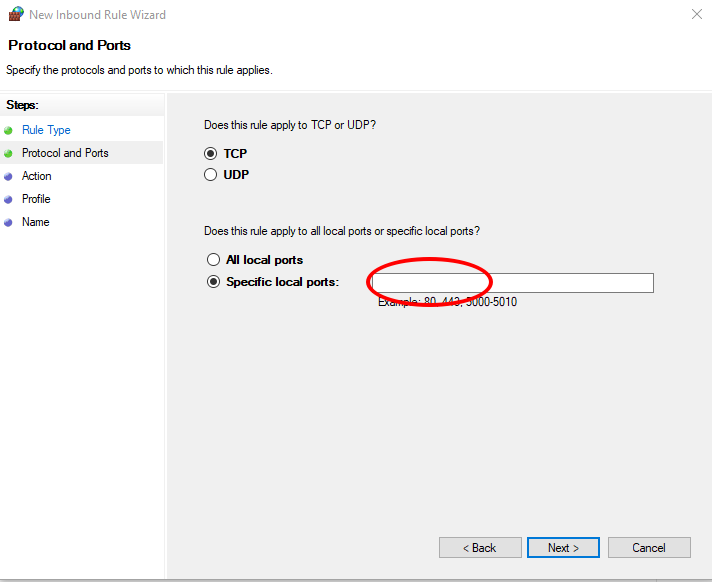This screenshot has width=712, height=588.
Task: Click the Next > button
Action: pyautogui.click(x=563, y=548)
